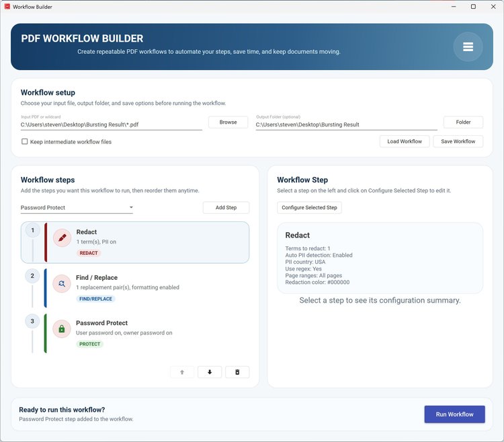Run the workflow with Run Workflow button
The height and width of the screenshot is (442, 504).
point(454,414)
